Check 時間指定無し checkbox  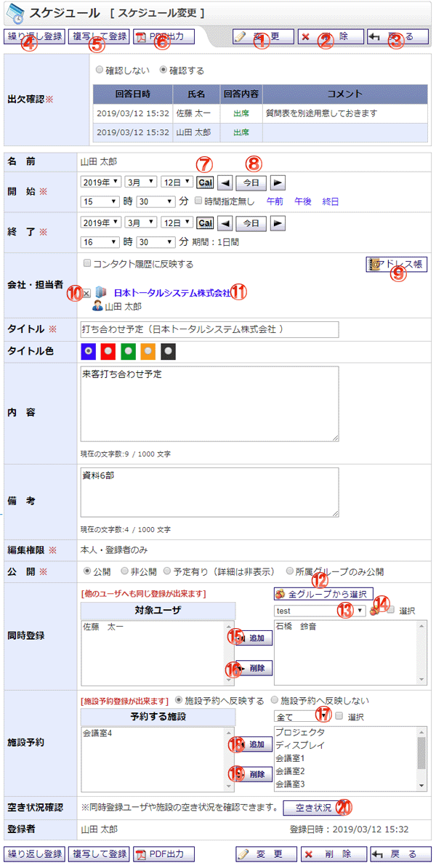(x=198, y=201)
